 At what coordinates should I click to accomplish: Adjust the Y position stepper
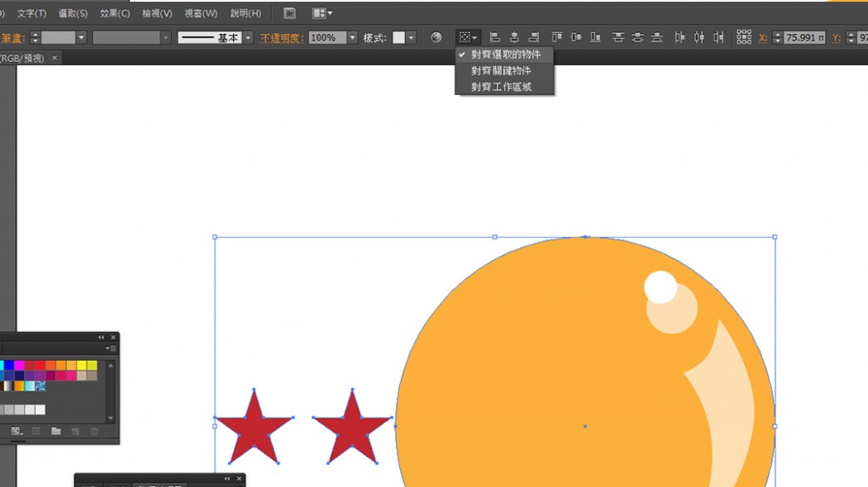pos(851,37)
